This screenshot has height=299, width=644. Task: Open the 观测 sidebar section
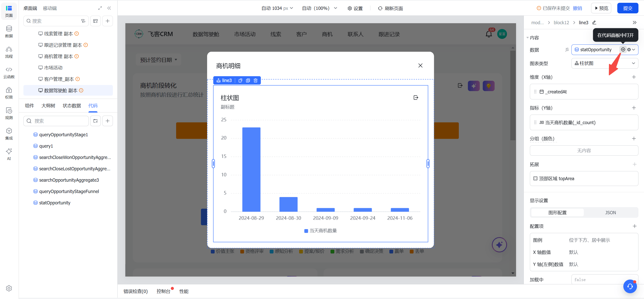click(x=9, y=113)
